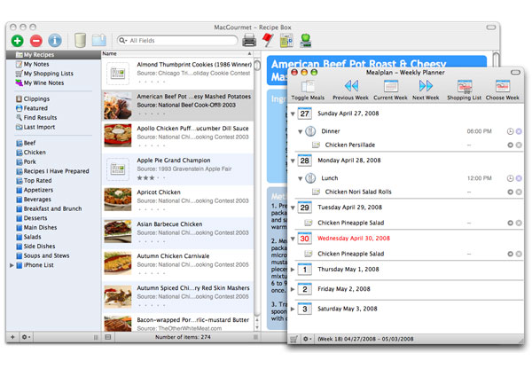The height and width of the screenshot is (392, 532).
Task: Click Toggle Meals in Mealplan window
Action: coord(308,90)
